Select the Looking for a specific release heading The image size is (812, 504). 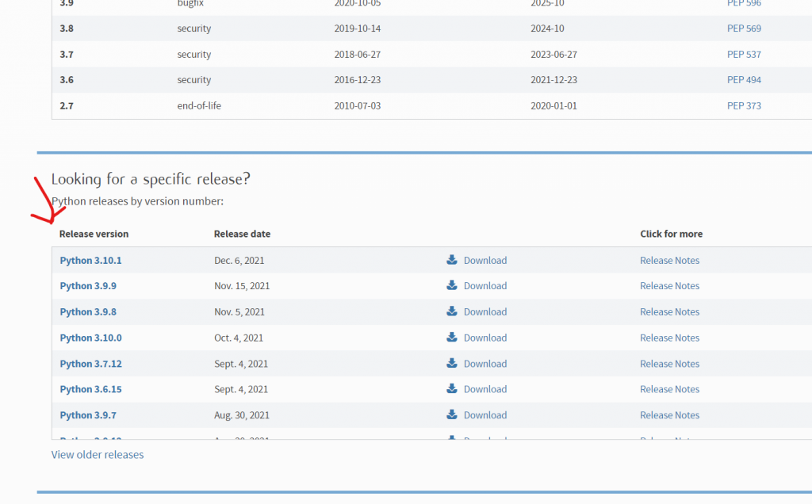[151, 179]
